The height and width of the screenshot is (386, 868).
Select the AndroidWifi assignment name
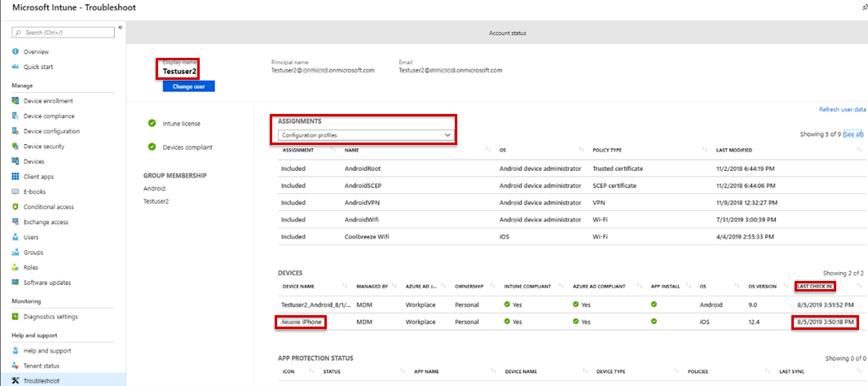tap(362, 220)
